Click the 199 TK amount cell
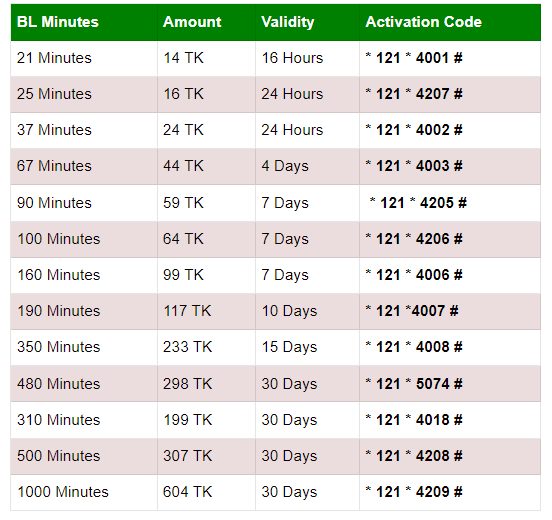Viewport: 552px width, 520px height. pyautogui.click(x=206, y=420)
